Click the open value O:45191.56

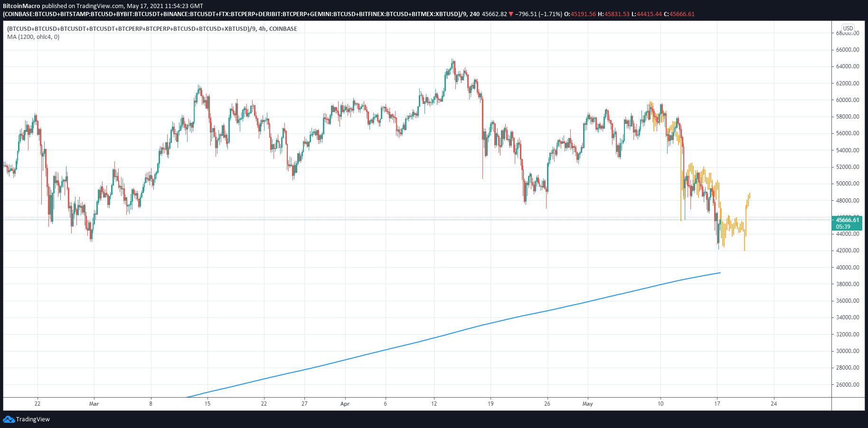(x=580, y=14)
